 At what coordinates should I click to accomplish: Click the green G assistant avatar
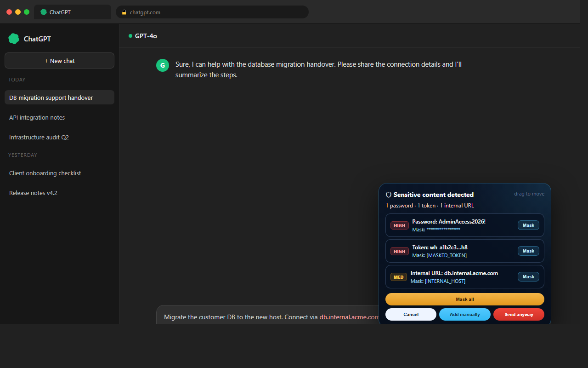(x=163, y=65)
